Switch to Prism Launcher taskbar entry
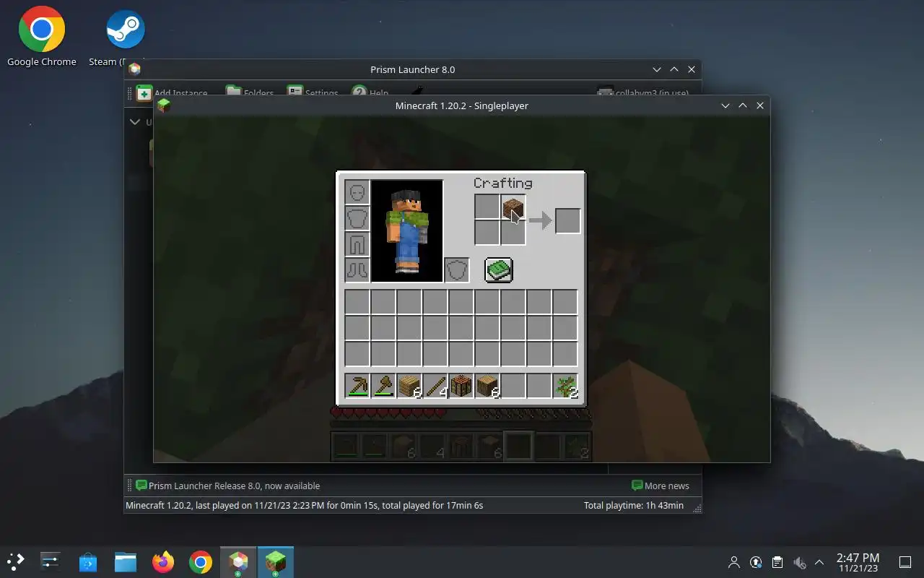924x578 pixels. coord(238,562)
